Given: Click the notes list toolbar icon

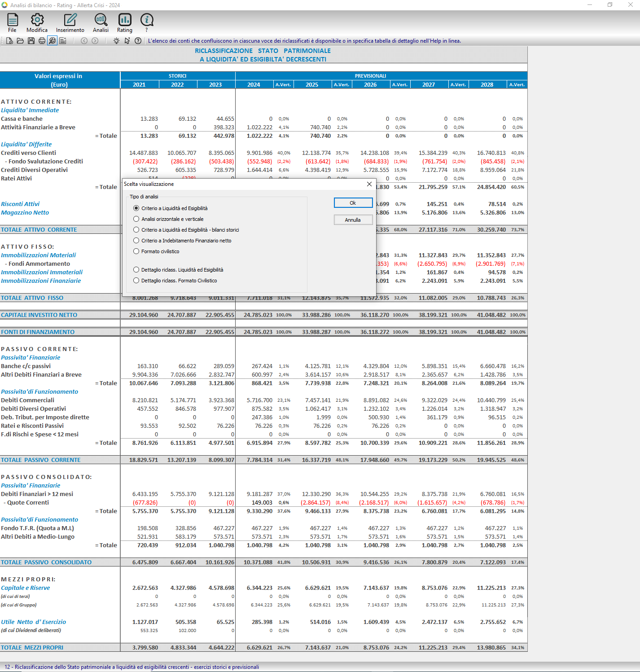Looking at the screenshot, I should (x=63, y=41).
